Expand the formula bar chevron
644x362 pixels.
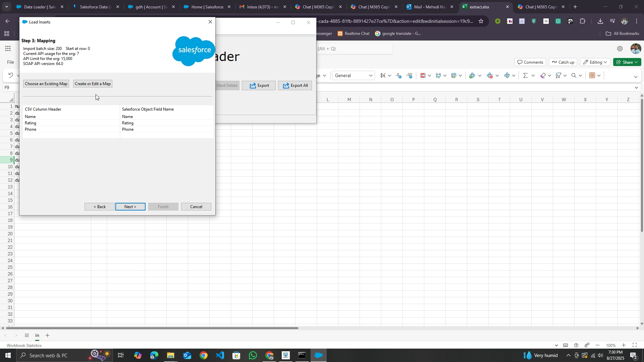[637, 88]
